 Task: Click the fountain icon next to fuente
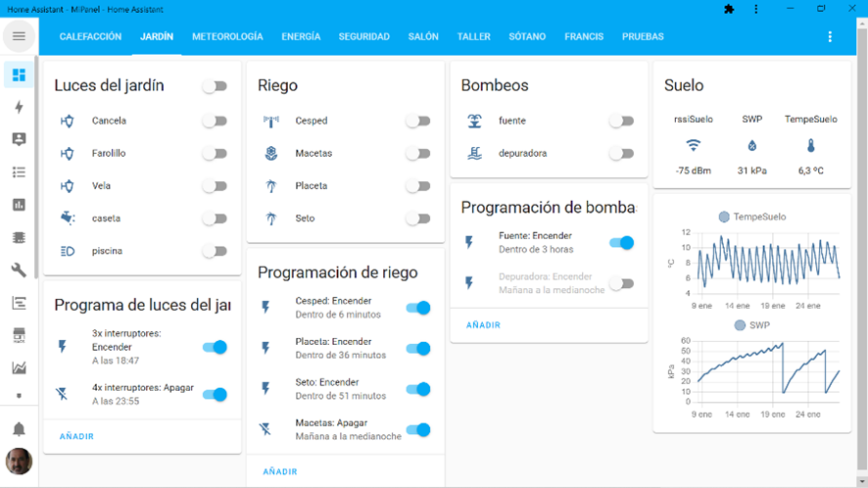tap(475, 122)
